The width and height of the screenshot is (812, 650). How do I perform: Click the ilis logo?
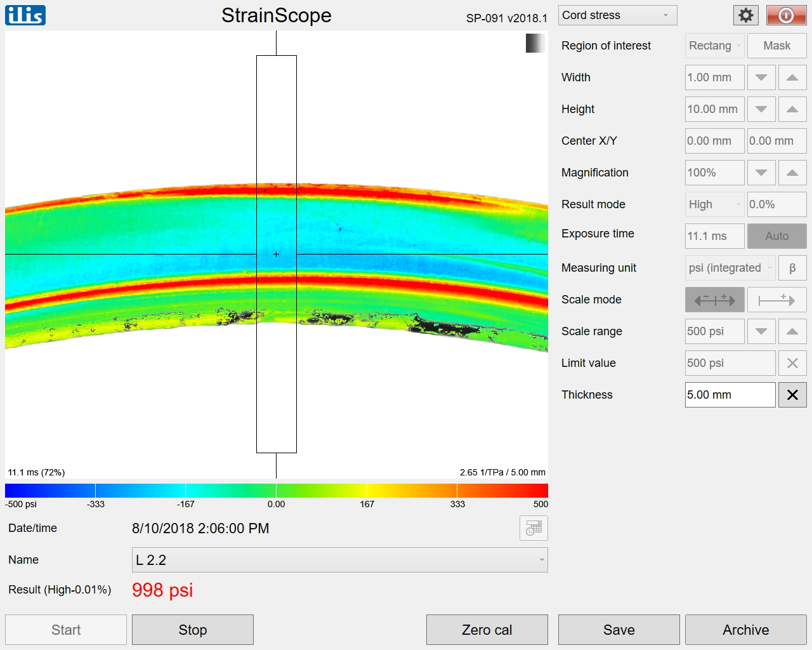[x=25, y=15]
